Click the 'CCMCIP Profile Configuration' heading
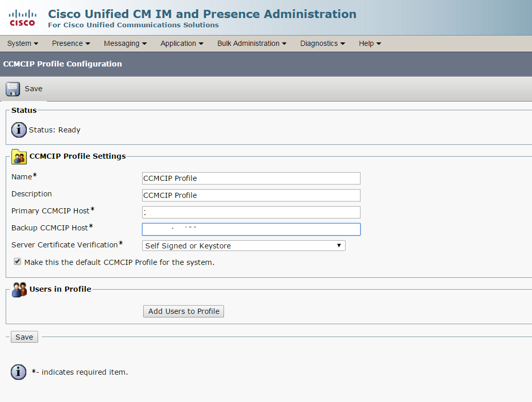 [x=62, y=64]
